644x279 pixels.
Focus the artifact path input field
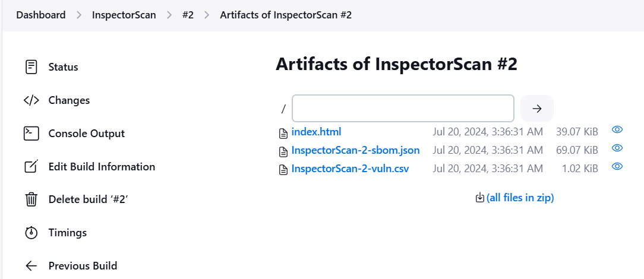click(x=403, y=108)
